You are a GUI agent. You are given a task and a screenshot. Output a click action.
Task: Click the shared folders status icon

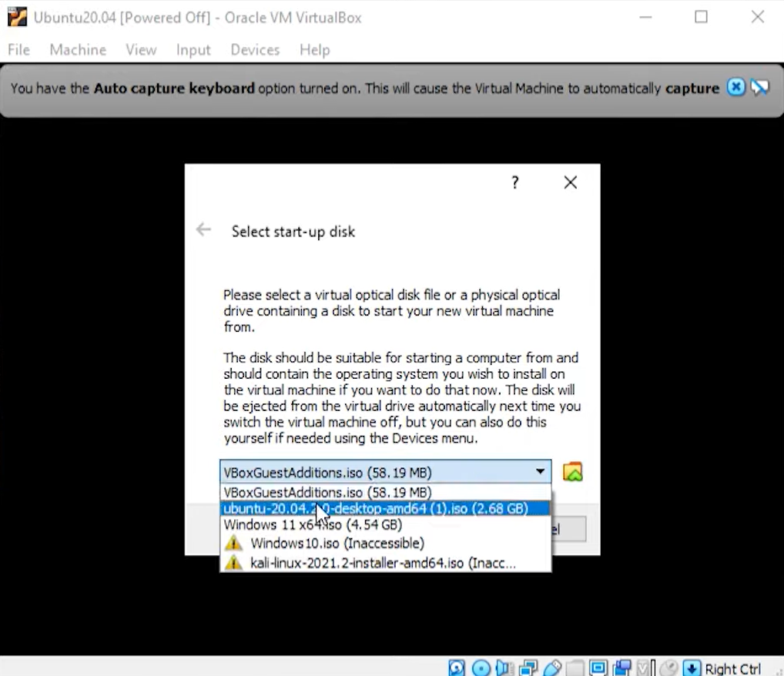point(575,667)
